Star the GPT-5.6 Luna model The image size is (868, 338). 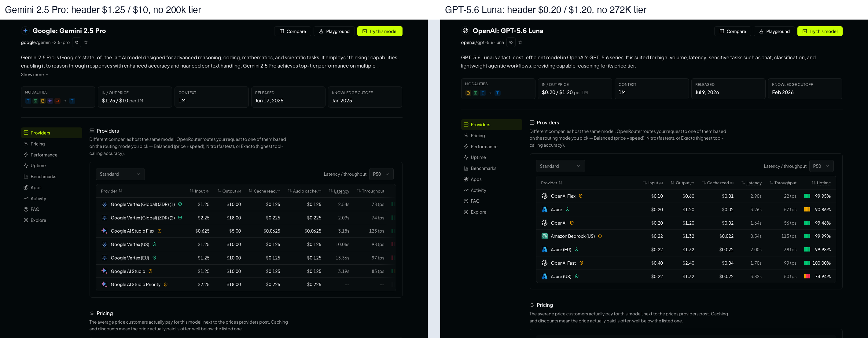(520, 42)
